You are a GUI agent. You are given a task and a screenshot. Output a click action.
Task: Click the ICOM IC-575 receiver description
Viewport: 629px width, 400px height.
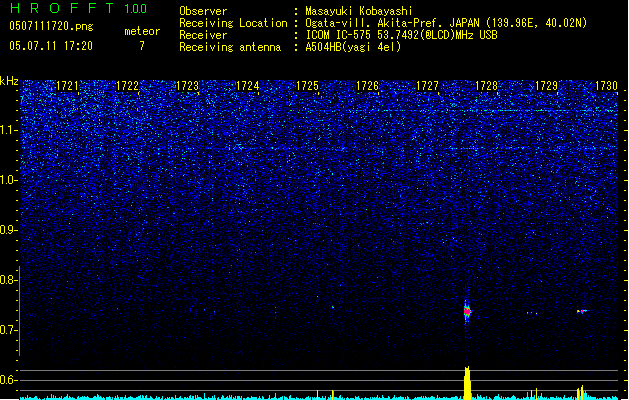(401, 35)
